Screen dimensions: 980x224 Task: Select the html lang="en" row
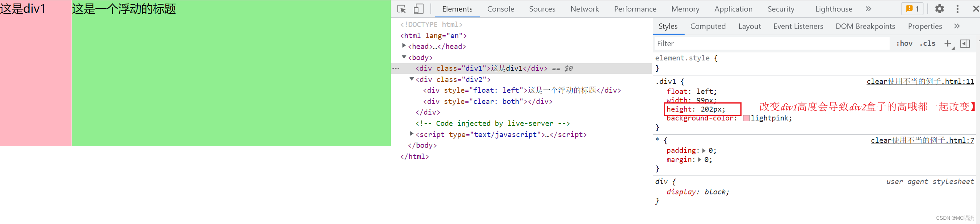pos(433,35)
